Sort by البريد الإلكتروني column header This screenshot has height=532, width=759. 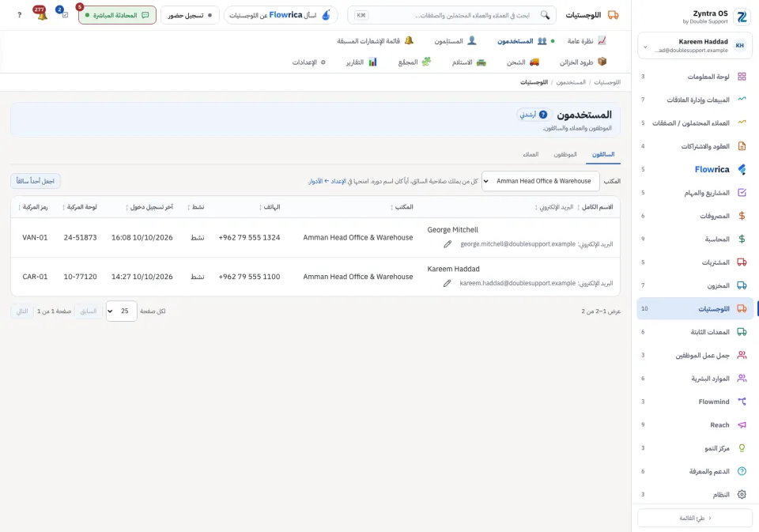pyautogui.click(x=555, y=207)
